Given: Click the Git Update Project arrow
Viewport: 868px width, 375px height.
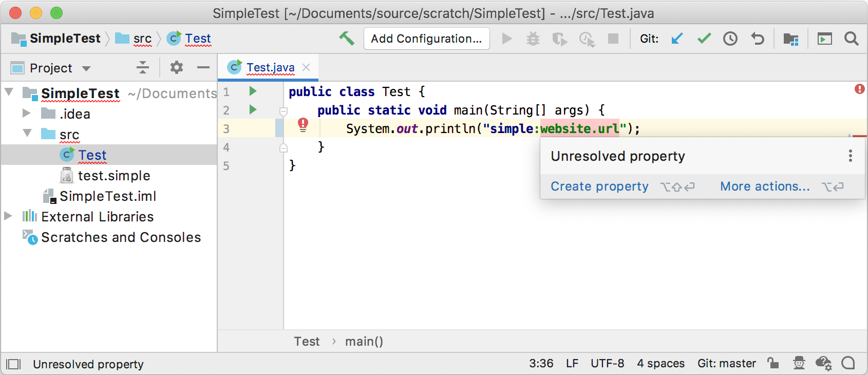Looking at the screenshot, I should coord(677,39).
